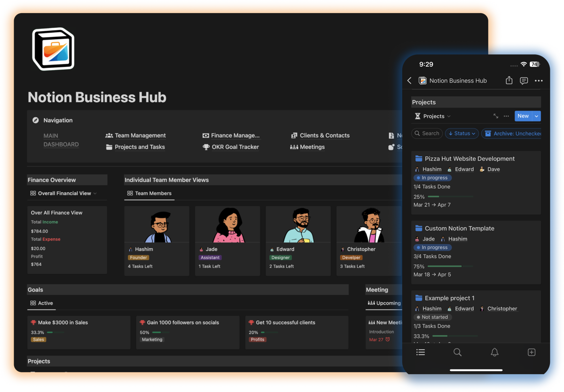Screen dimensions: 564x392
Task: Click the Marketing tag on goal card
Action: pyautogui.click(x=152, y=339)
